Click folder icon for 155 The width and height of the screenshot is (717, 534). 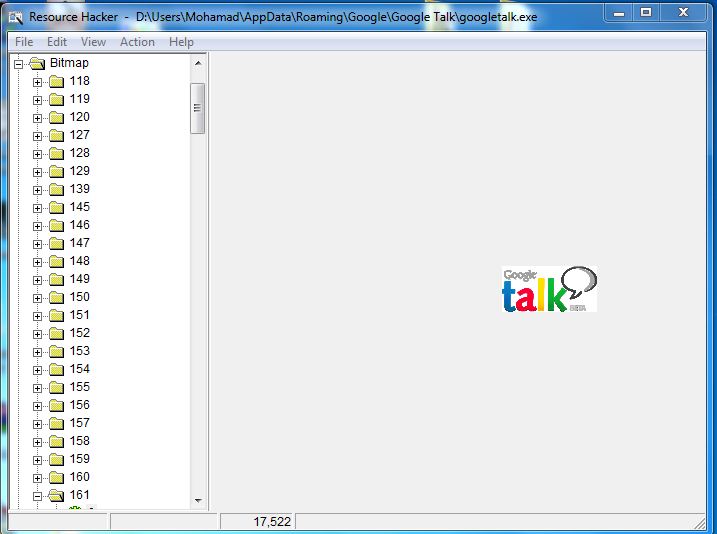click(x=56, y=388)
